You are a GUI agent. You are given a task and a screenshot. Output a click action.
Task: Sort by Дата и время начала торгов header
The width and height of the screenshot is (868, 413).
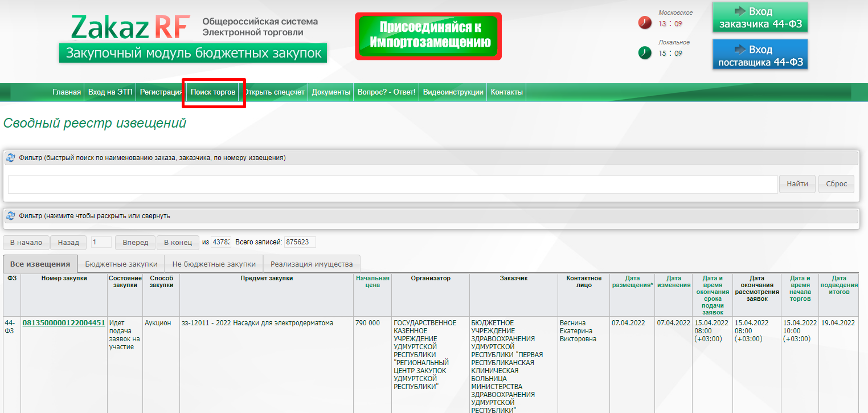point(800,288)
